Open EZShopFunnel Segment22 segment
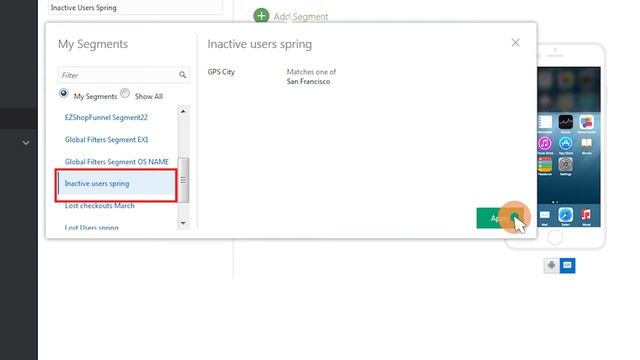The width and height of the screenshot is (640, 360). pos(106,117)
